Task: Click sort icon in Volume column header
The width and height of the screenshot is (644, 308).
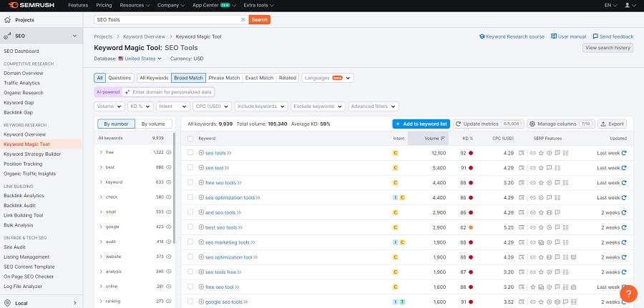Action: coord(443,138)
